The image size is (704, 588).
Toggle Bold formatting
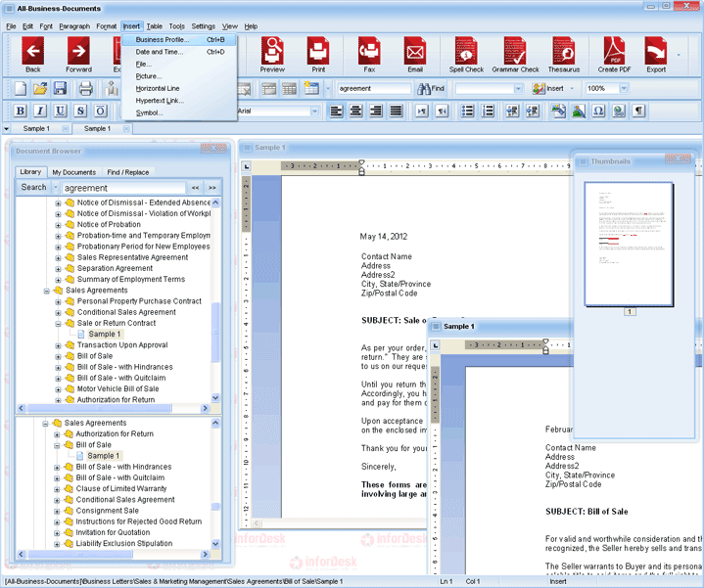click(x=21, y=111)
